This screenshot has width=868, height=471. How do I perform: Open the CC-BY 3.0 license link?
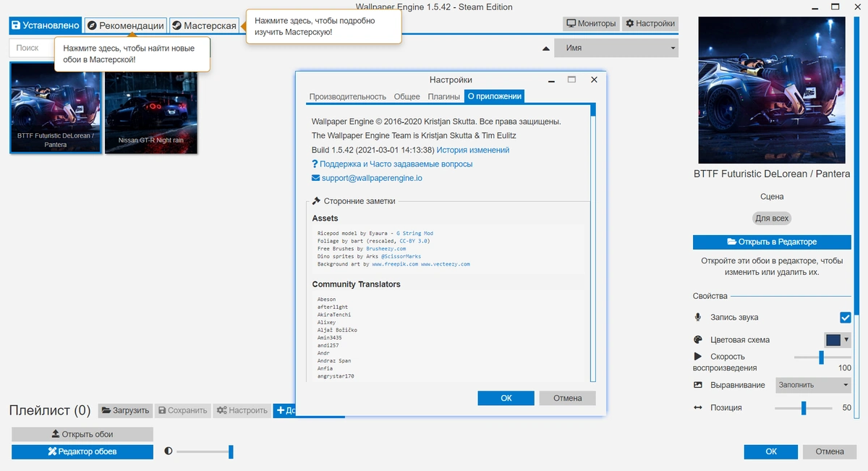coord(414,241)
